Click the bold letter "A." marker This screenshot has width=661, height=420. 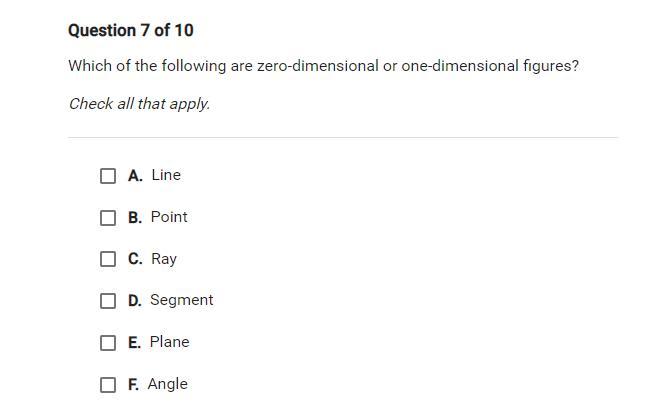135,175
